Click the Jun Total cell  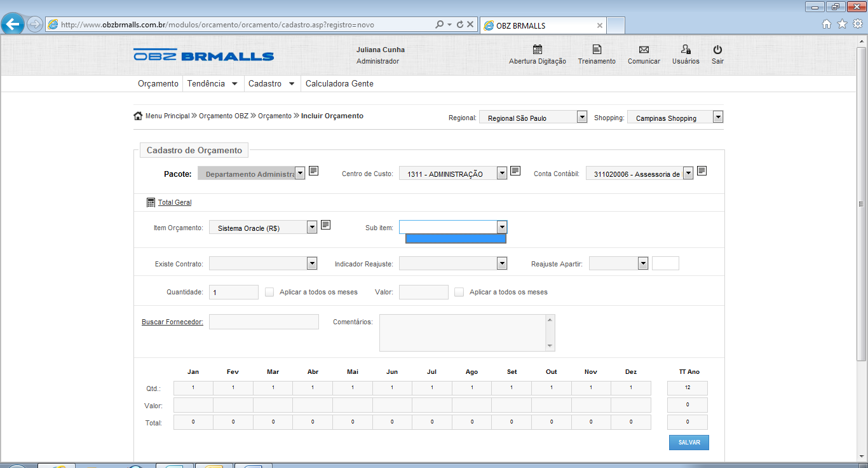point(392,422)
